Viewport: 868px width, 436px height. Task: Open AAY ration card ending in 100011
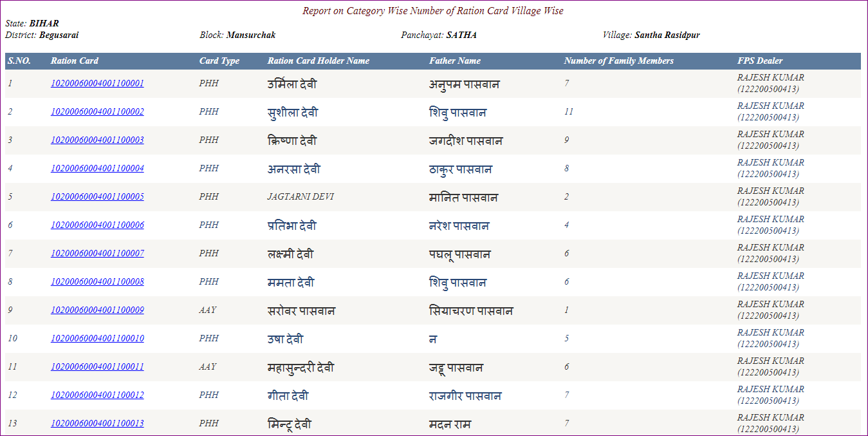coord(97,366)
